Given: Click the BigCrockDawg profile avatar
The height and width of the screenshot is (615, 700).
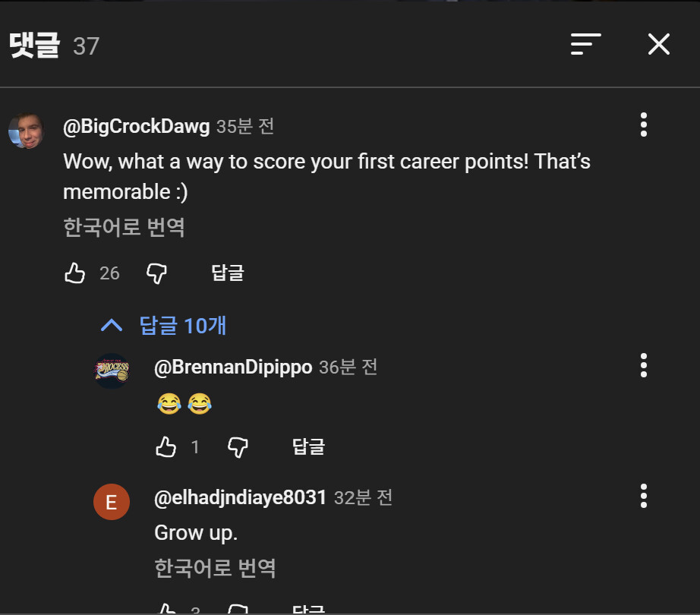Looking at the screenshot, I should click(26, 131).
